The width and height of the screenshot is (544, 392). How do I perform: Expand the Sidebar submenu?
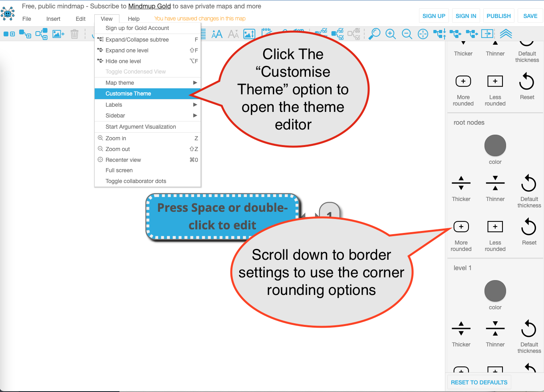click(147, 115)
